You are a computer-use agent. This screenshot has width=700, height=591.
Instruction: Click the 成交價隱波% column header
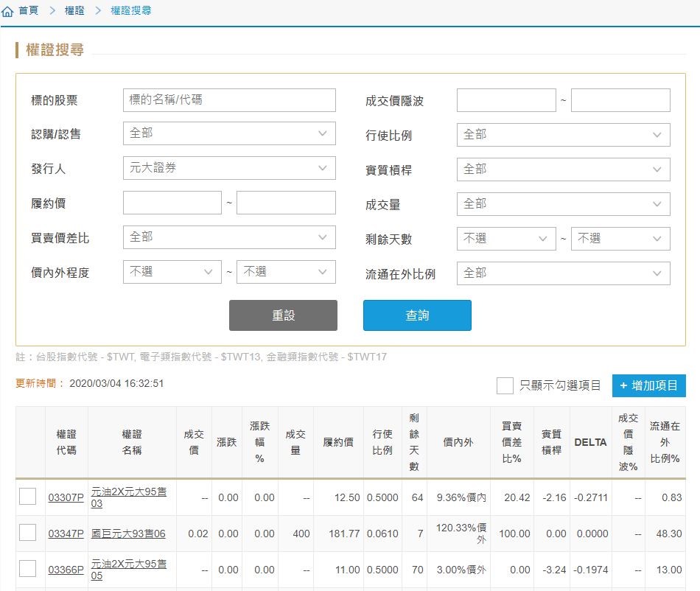click(628, 442)
